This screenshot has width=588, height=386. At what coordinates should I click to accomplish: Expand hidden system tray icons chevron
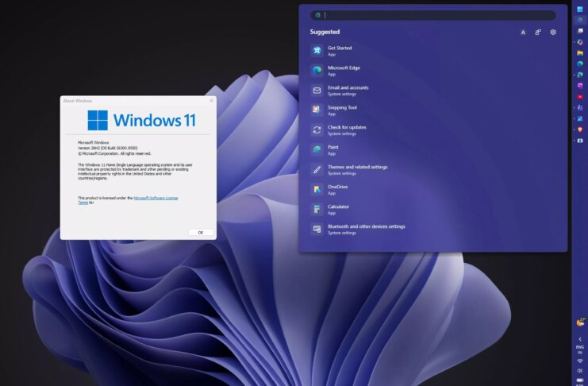(580, 339)
